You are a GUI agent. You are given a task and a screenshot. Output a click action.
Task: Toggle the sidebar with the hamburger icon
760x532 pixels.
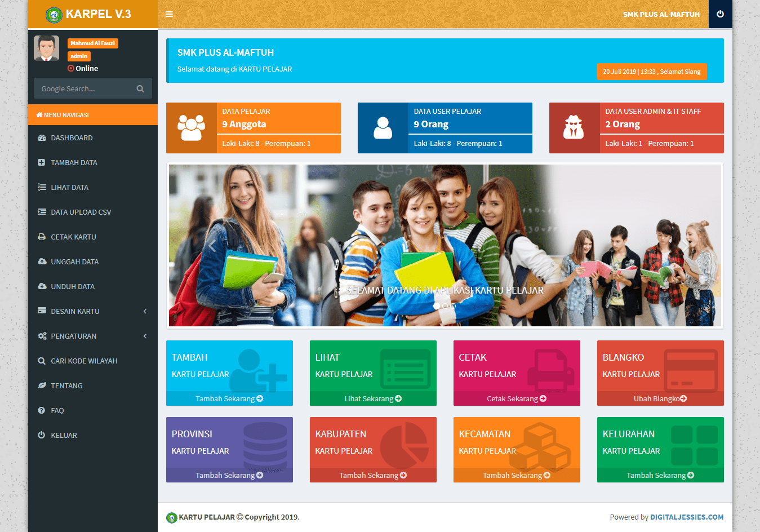169,14
